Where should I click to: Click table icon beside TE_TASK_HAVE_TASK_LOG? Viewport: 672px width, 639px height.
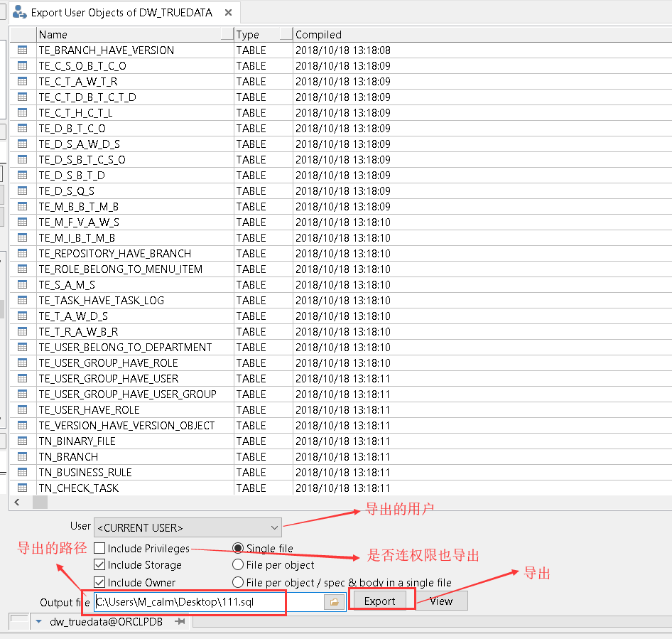click(22, 300)
